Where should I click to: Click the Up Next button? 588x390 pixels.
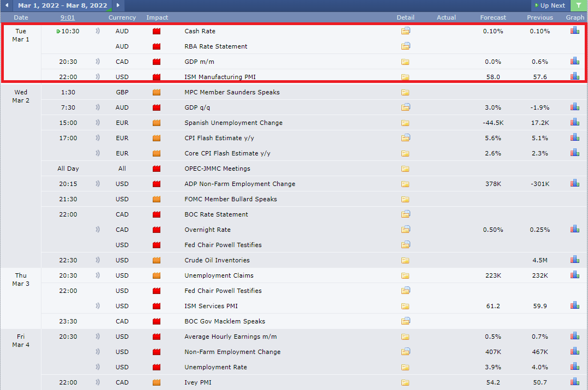pos(550,5)
